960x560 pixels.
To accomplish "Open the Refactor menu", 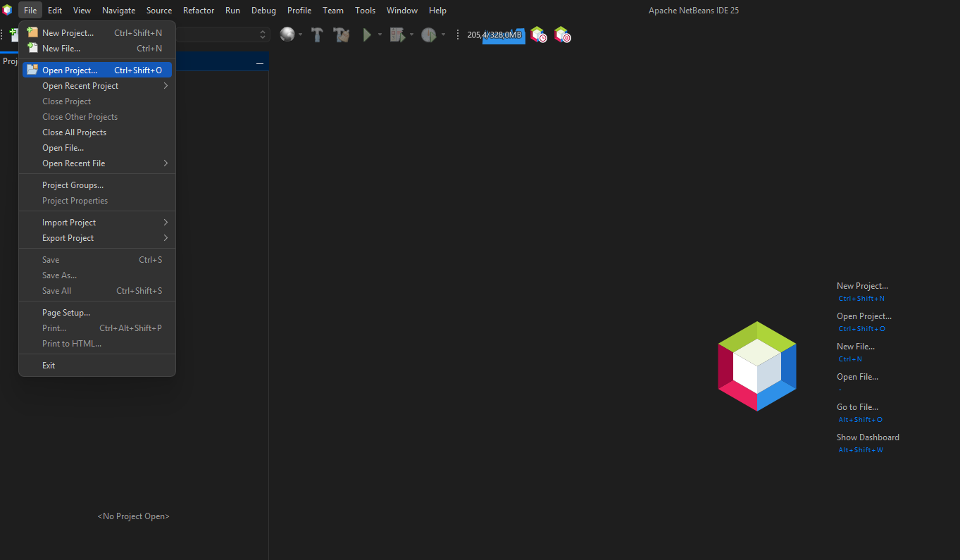I will pos(199,11).
